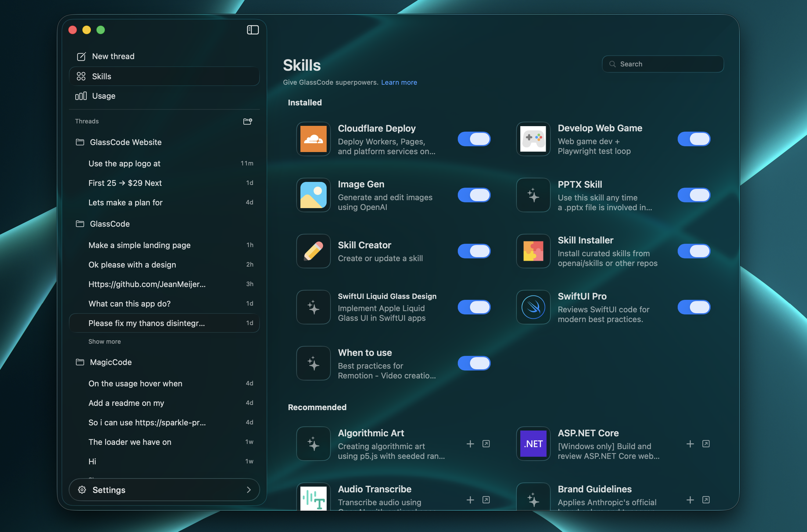The width and height of the screenshot is (807, 532).
Task: Click Show more under GlassCode threads
Action: pos(105,341)
